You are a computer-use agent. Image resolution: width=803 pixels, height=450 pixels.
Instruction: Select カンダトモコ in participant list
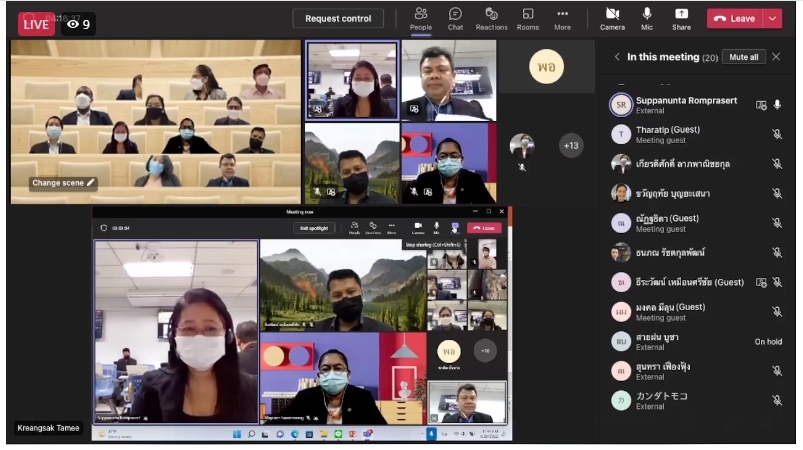[665, 400]
